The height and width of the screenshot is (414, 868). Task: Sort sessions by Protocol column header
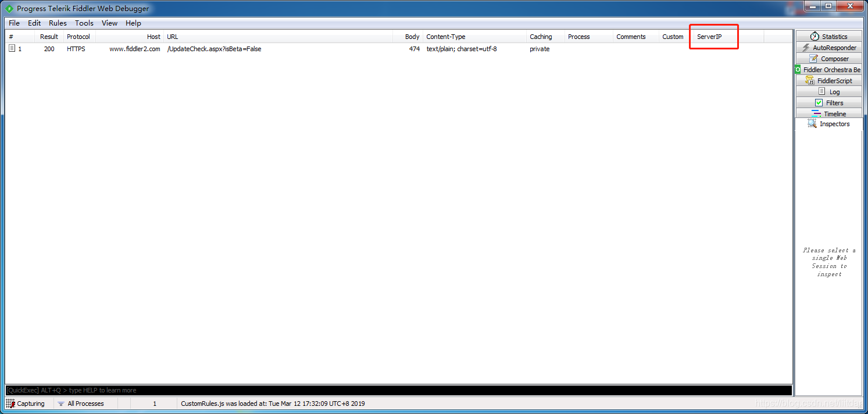pos(79,37)
